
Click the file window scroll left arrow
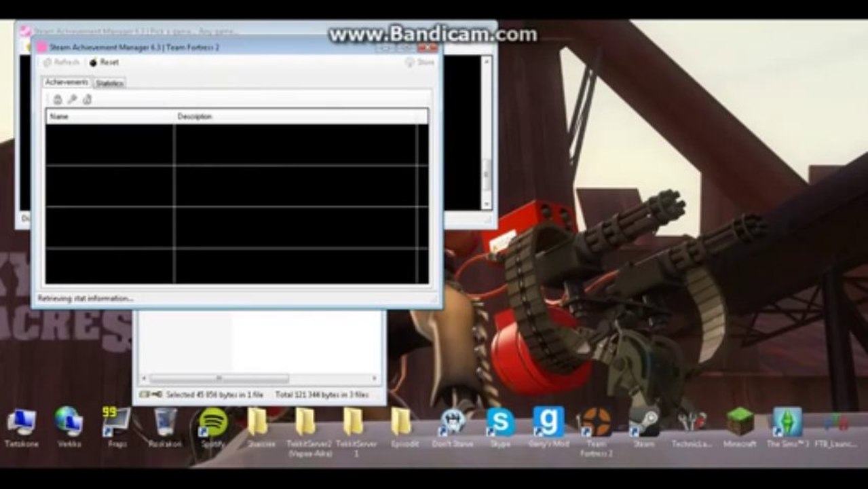click(143, 378)
